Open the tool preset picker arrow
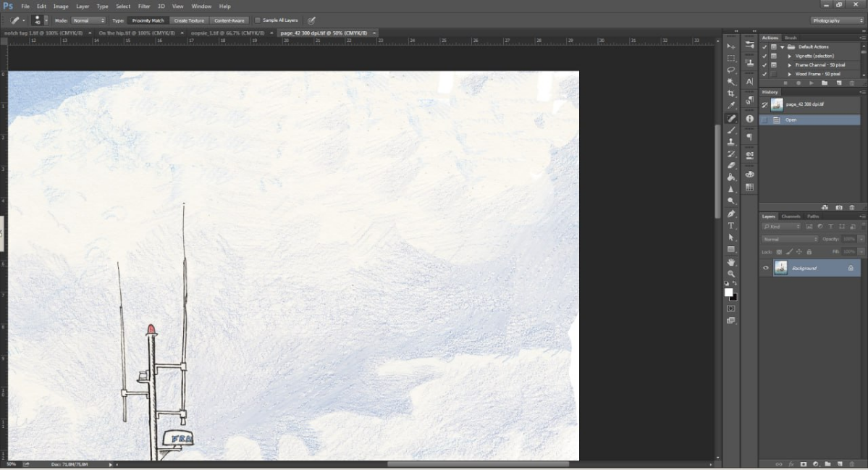Viewport: 868px width, 470px height. point(23,21)
